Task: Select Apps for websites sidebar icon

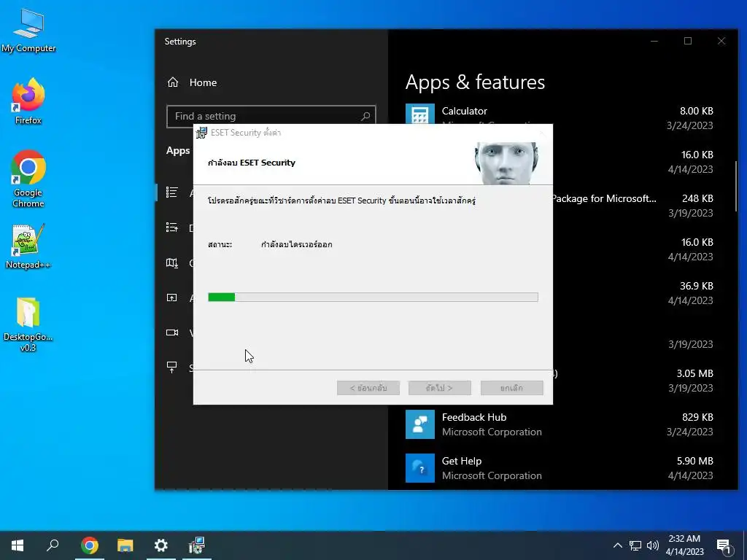Action: pyautogui.click(x=172, y=297)
